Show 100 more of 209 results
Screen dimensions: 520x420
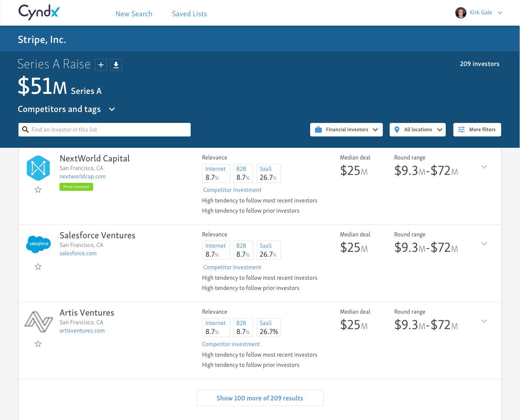pos(260,398)
